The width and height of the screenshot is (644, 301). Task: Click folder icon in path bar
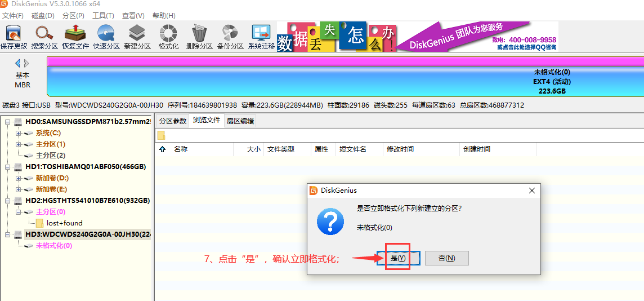162,135
